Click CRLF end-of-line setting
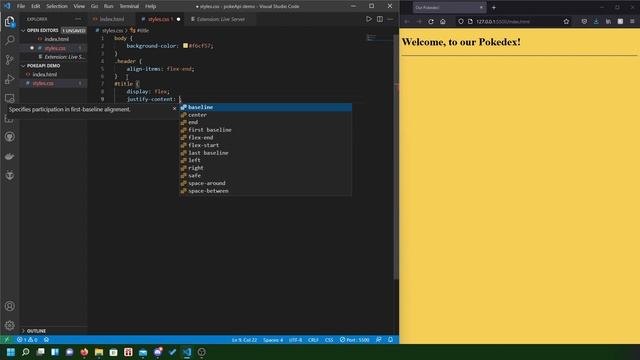640x360 pixels. point(313,340)
